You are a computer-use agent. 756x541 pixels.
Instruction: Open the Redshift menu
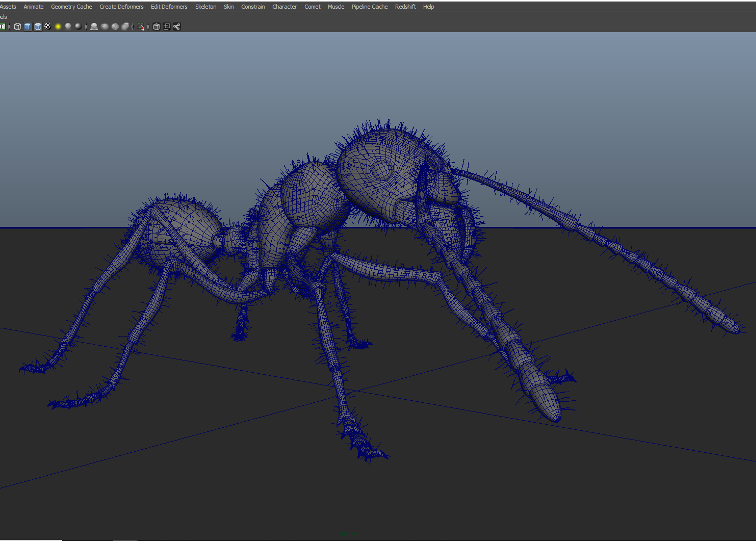pyautogui.click(x=405, y=7)
